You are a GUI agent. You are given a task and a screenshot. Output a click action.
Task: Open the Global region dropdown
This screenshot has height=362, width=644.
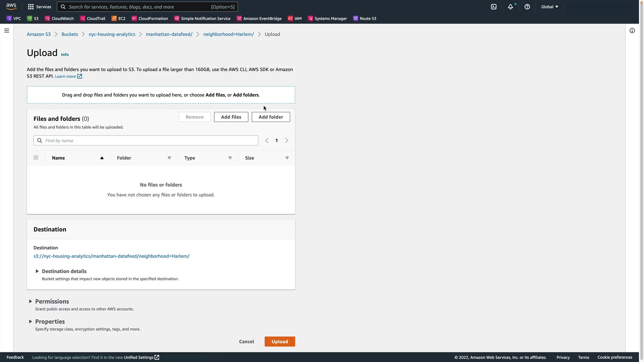tap(549, 7)
